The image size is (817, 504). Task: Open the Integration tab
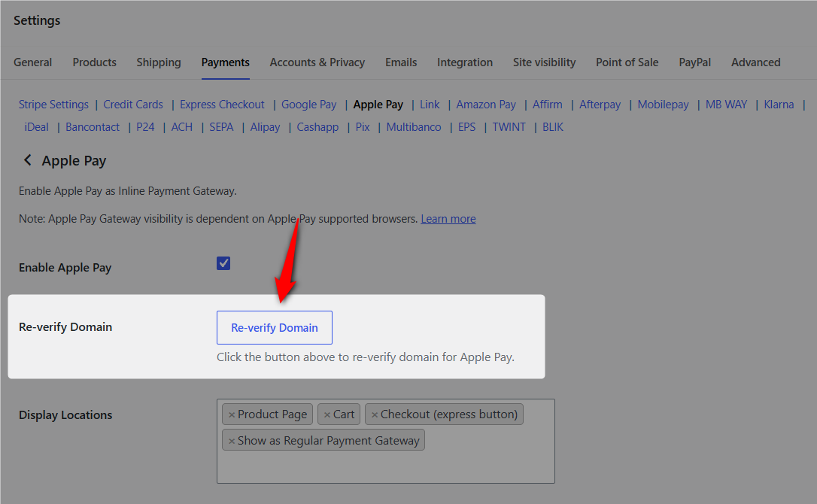(x=465, y=62)
